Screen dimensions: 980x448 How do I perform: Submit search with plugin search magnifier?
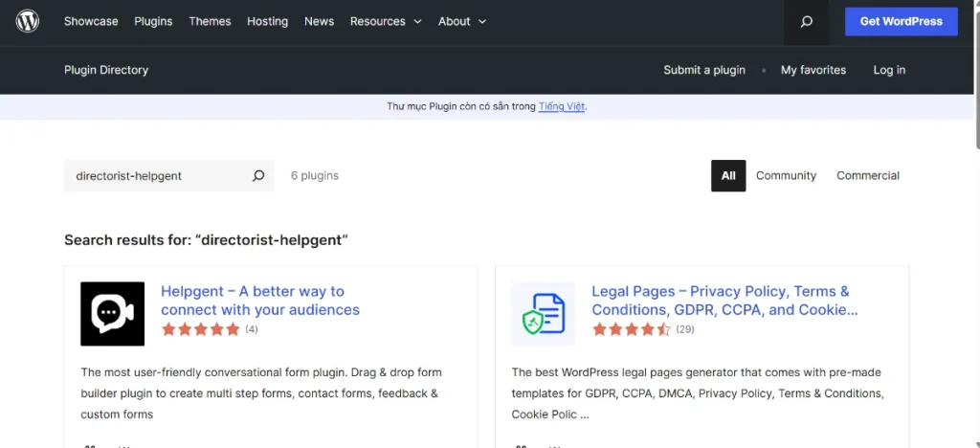tap(258, 175)
